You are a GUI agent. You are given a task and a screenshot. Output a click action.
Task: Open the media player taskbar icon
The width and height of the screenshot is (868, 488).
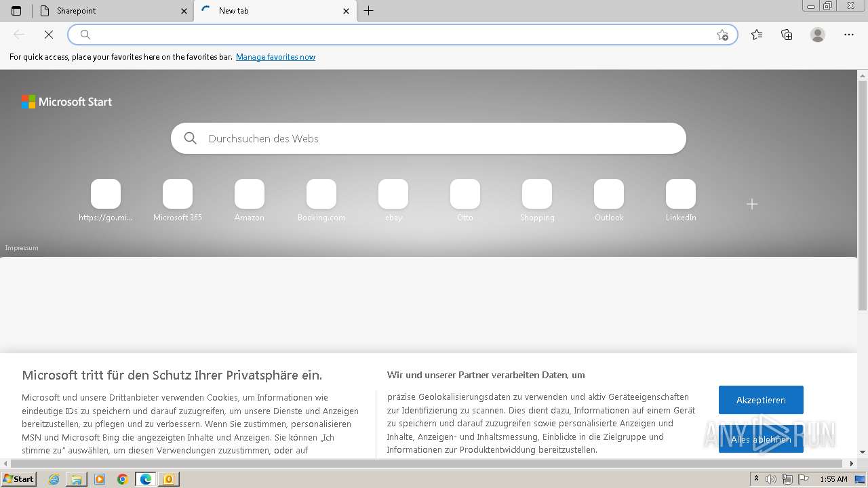tap(100, 479)
